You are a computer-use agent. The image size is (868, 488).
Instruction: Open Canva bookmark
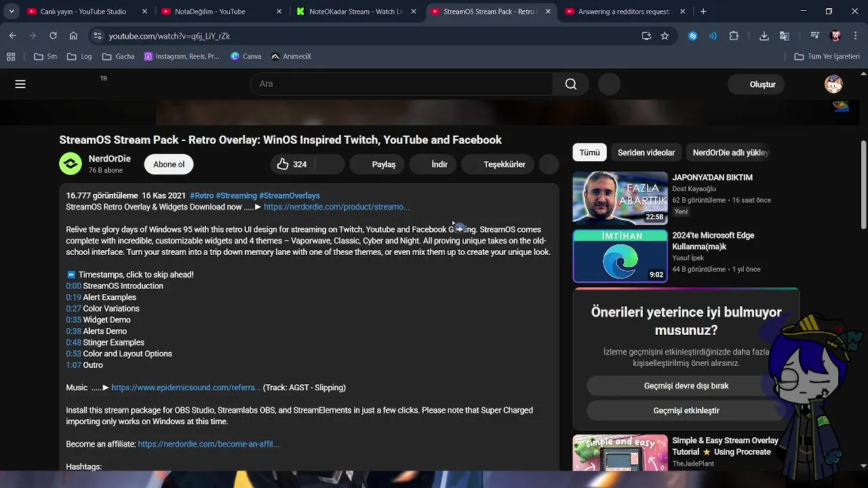click(245, 56)
